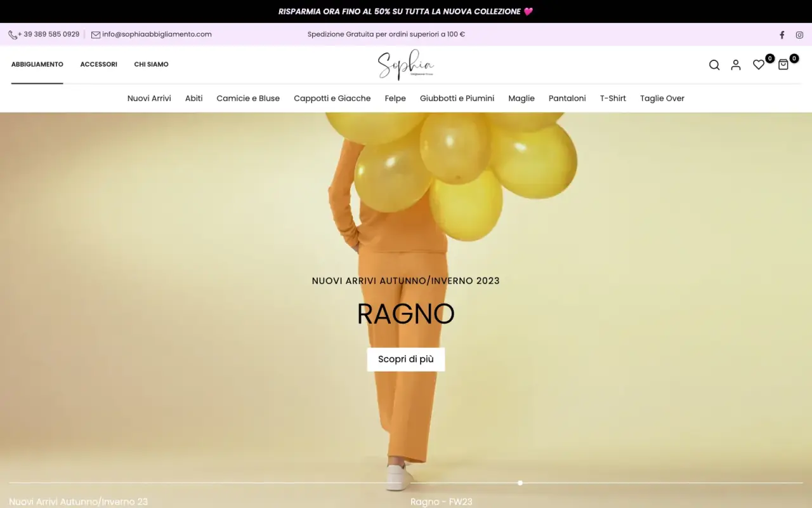Click the RAGNO hero heading
Viewport: 812px width, 508px height.
(x=406, y=314)
